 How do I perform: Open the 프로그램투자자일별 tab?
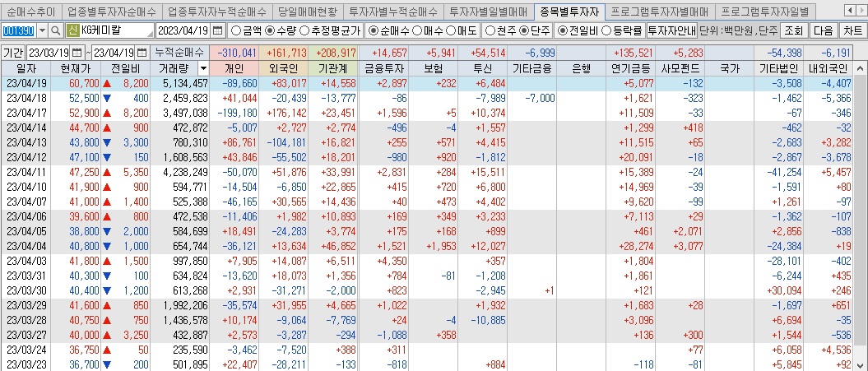pos(765,11)
